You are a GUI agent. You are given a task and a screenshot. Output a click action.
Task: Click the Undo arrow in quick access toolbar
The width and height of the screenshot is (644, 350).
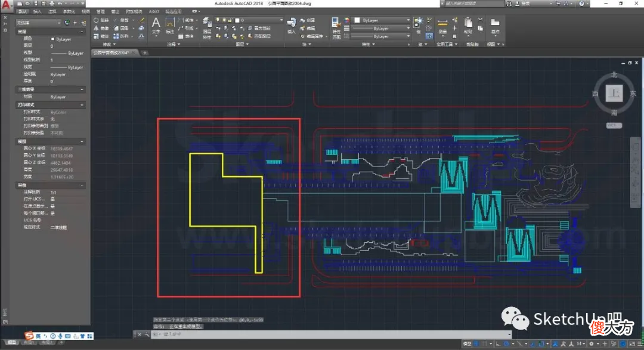(60, 4)
